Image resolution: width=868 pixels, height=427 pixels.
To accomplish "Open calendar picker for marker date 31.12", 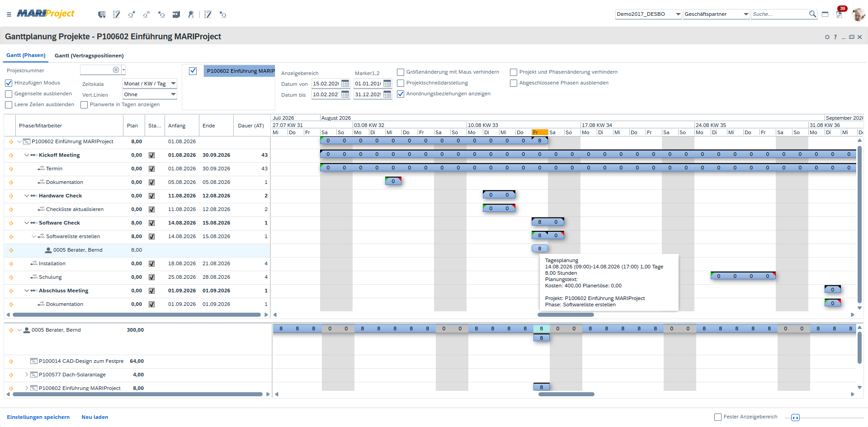I will click(x=387, y=94).
